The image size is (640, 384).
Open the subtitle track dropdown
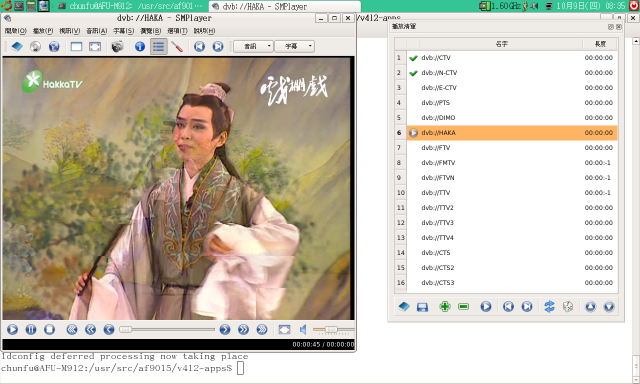click(x=294, y=47)
